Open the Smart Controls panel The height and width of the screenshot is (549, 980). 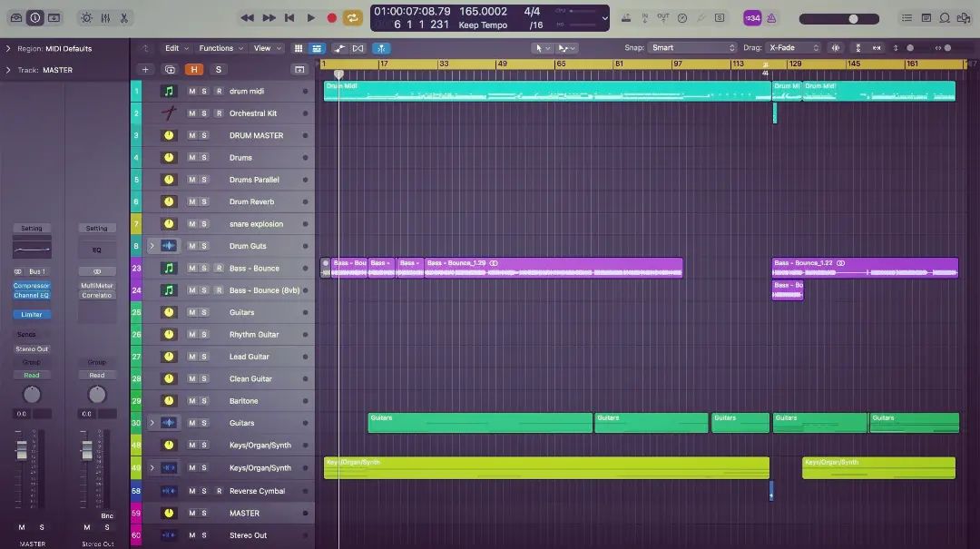click(87, 18)
